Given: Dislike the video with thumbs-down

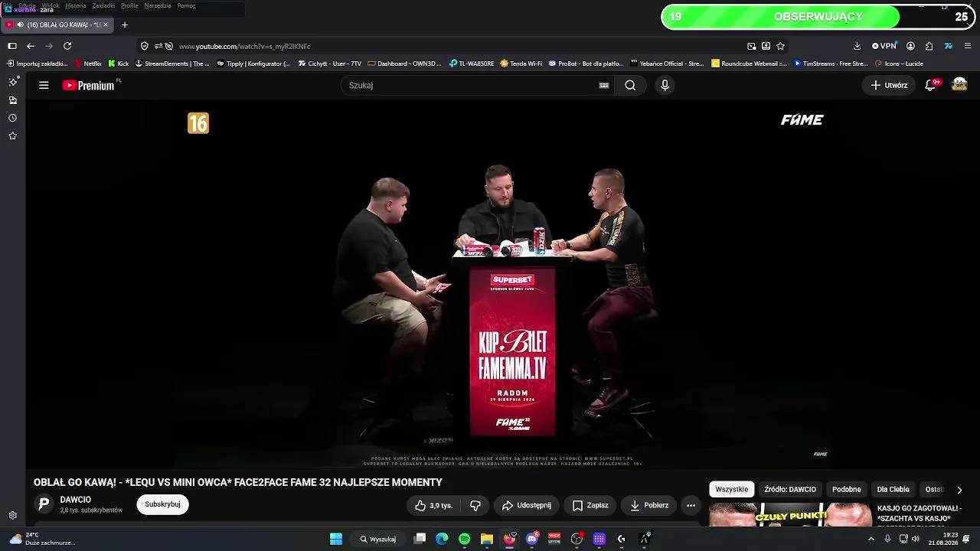Looking at the screenshot, I should [x=475, y=505].
